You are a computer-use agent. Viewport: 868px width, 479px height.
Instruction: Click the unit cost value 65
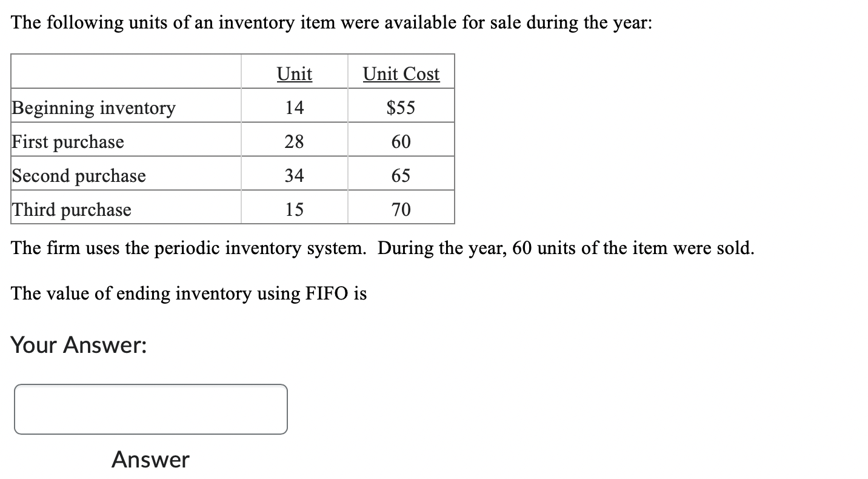point(401,176)
